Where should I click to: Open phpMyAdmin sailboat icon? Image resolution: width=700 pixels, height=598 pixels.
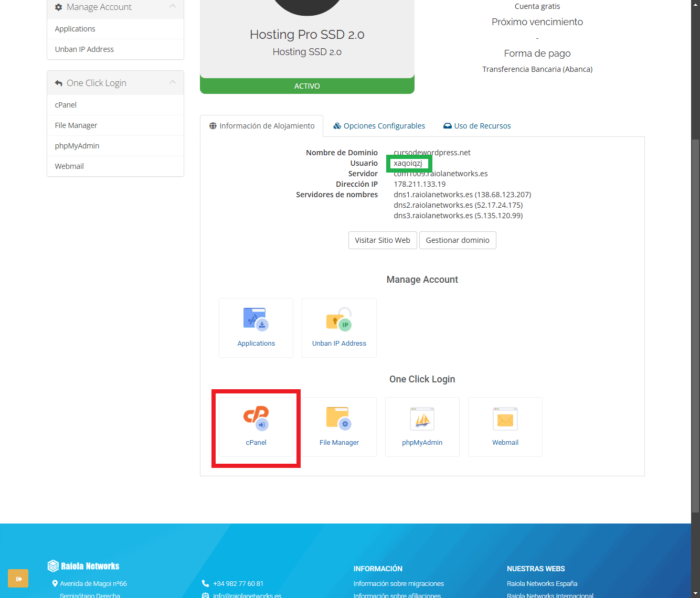coord(422,419)
